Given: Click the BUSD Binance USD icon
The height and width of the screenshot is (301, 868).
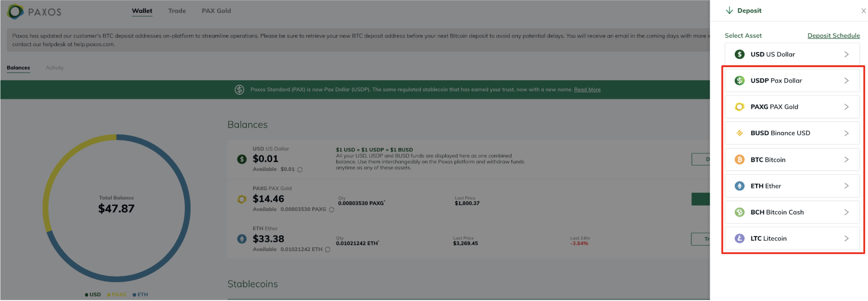Looking at the screenshot, I should 739,133.
